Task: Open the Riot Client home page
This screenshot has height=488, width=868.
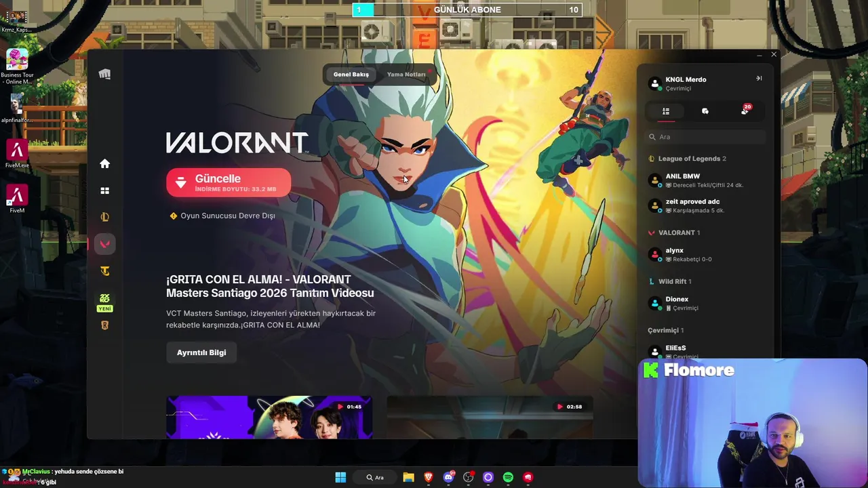Action: coord(104,163)
